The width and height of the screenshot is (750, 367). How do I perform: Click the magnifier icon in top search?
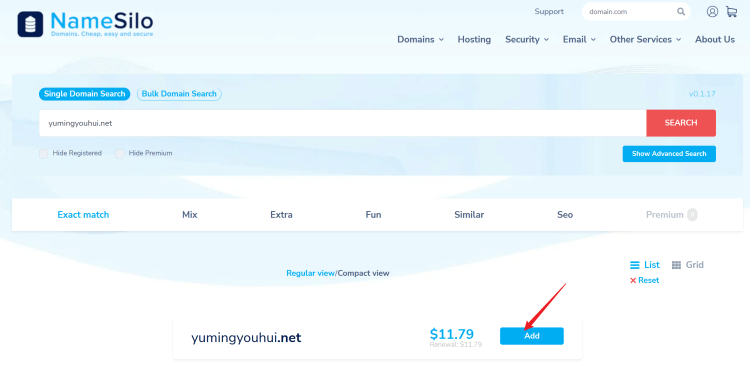[x=681, y=12]
